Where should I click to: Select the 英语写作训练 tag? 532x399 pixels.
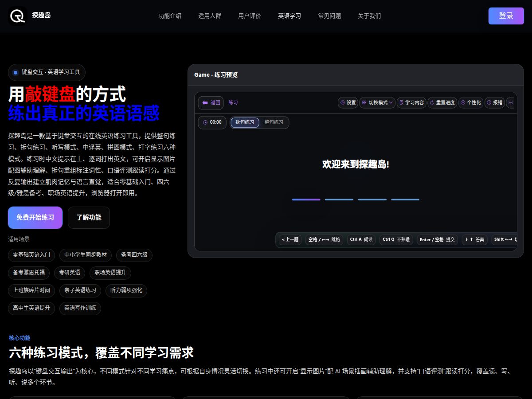click(x=80, y=308)
